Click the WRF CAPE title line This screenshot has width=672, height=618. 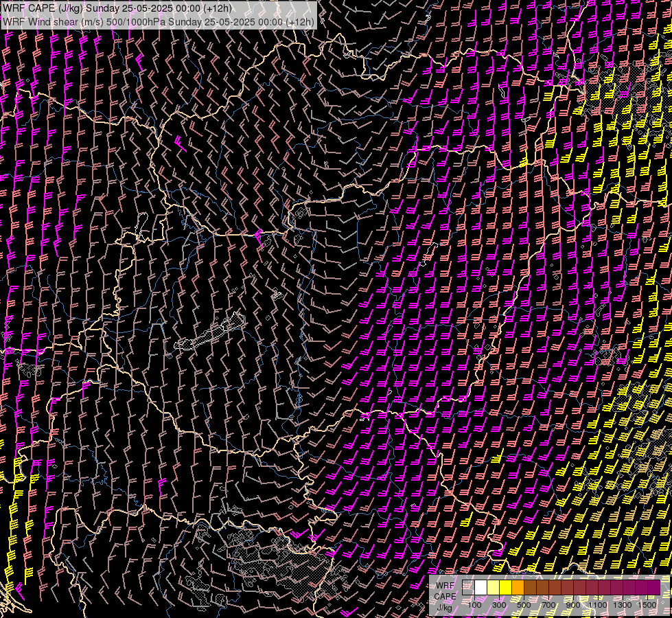click(117, 8)
